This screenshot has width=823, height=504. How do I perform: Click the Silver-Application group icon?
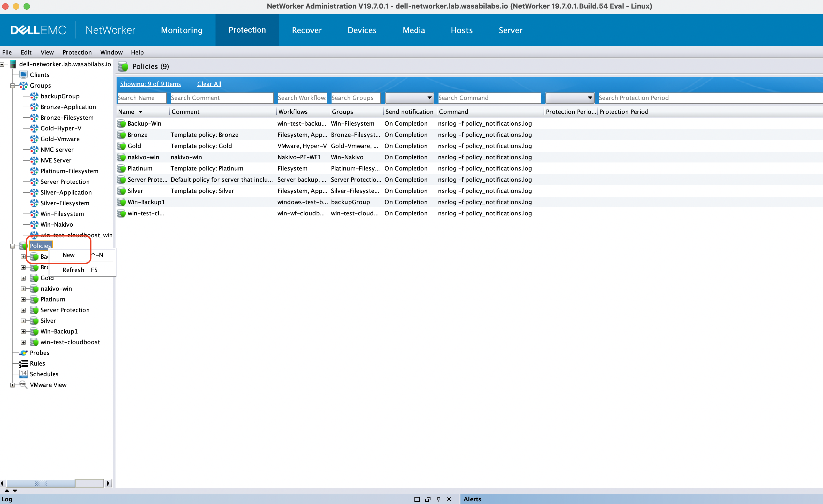pos(34,192)
